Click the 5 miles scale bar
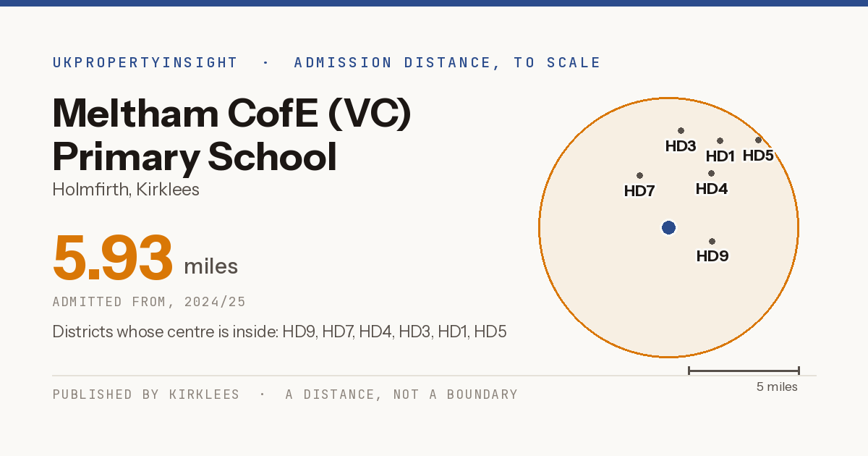This screenshot has width=868, height=456. (x=744, y=371)
